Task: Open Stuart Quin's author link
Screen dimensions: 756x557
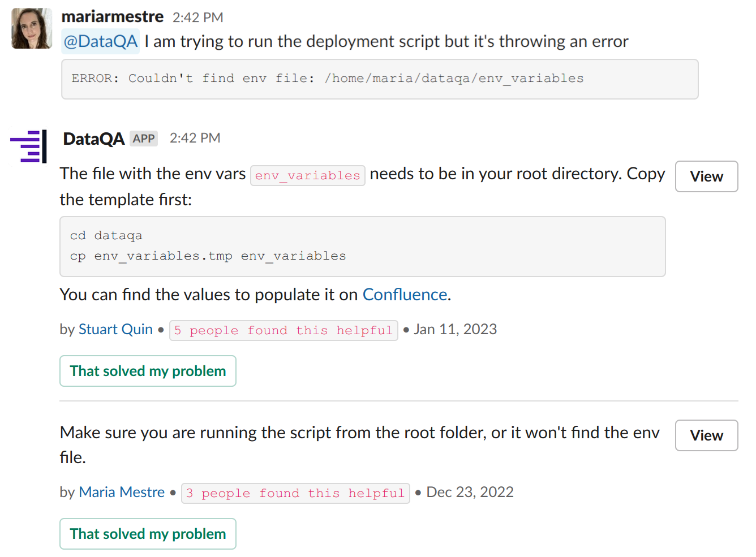Action: [115, 329]
